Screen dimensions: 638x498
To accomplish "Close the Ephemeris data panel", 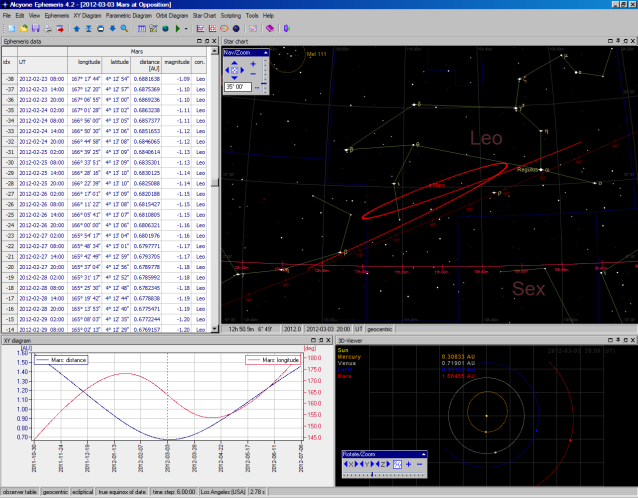I will pos(215,41).
